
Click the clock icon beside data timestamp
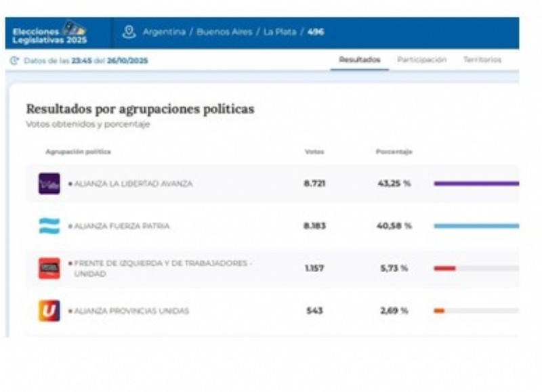[x=15, y=60]
